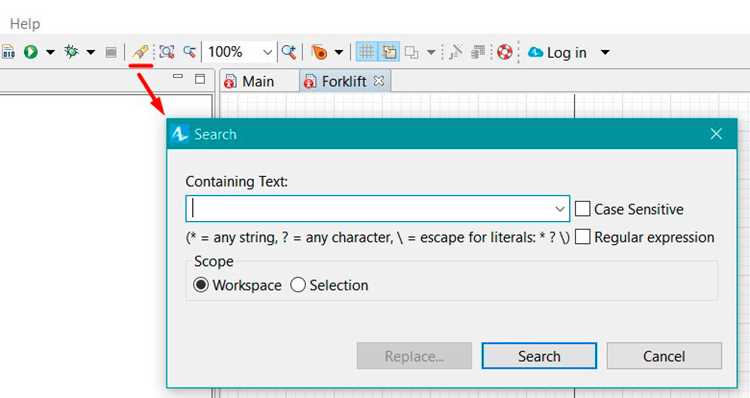This screenshot has width=750, height=398.
Task: Click the AnyLogic logo in Search title bar
Action: point(180,134)
